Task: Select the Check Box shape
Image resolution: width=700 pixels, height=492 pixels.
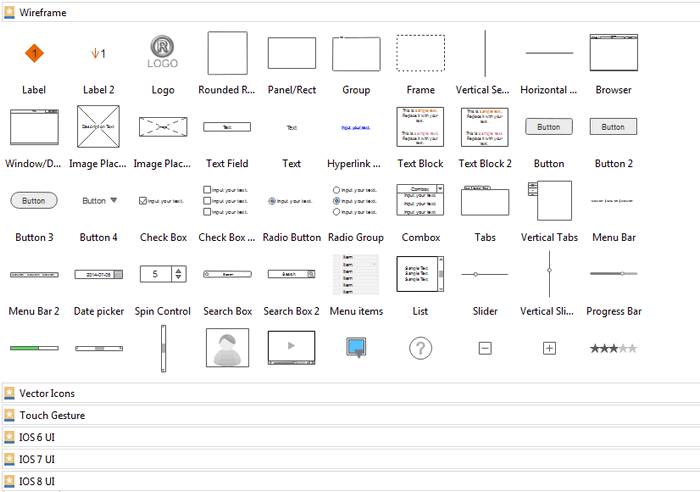Action: (162, 201)
